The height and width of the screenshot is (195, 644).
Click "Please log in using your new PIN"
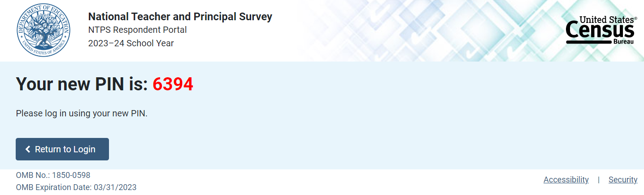[x=82, y=114]
